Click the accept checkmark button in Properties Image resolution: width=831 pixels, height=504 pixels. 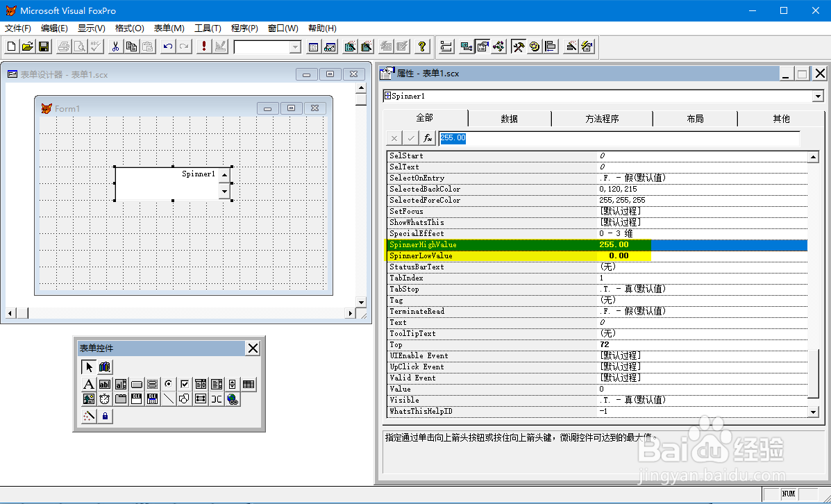click(x=411, y=138)
